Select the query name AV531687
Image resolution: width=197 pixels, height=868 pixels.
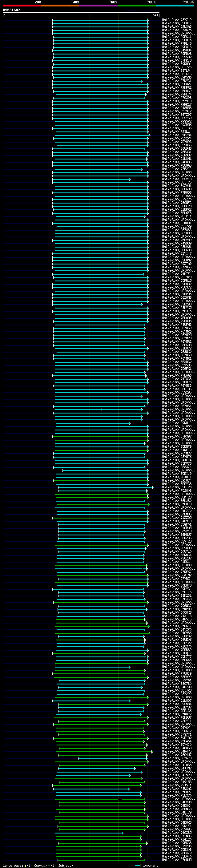pos(11,10)
